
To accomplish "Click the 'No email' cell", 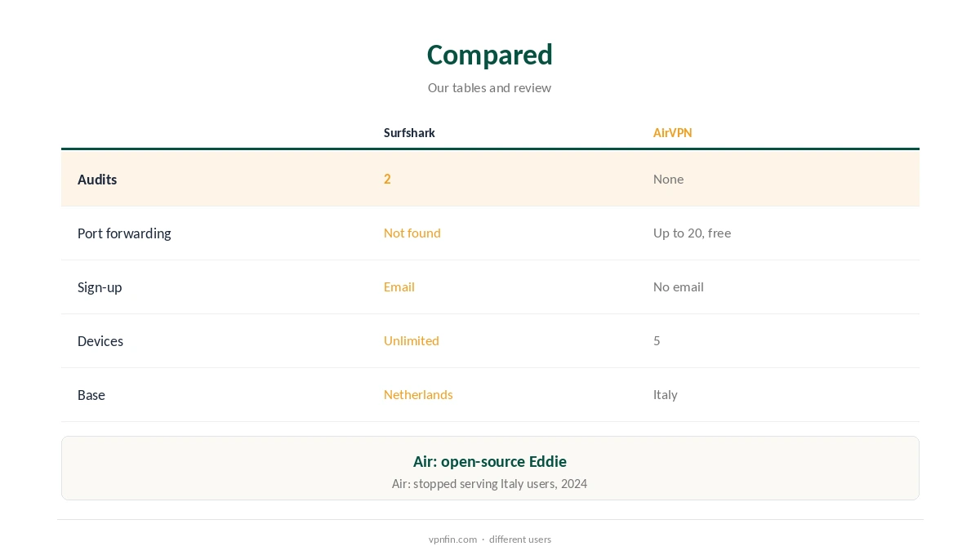I will (678, 286).
